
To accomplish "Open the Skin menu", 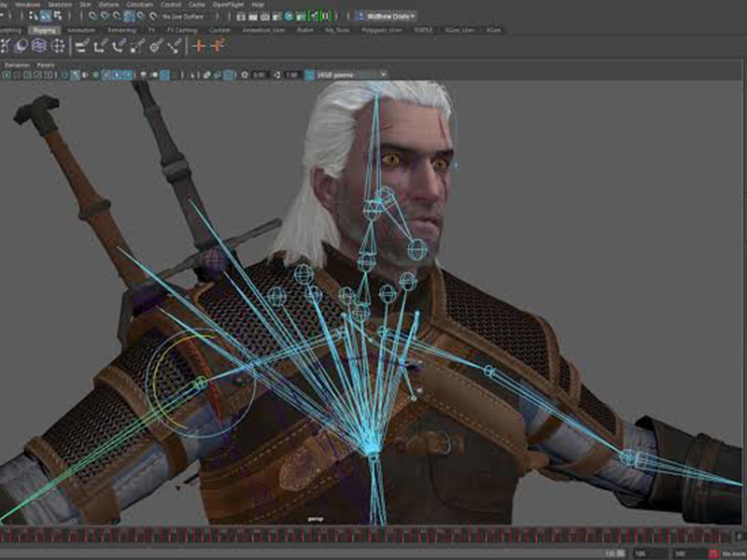I will (85, 5).
